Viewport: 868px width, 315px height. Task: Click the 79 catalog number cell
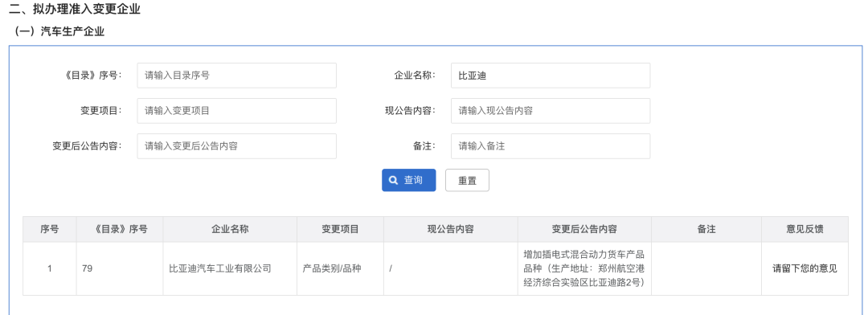(120, 269)
